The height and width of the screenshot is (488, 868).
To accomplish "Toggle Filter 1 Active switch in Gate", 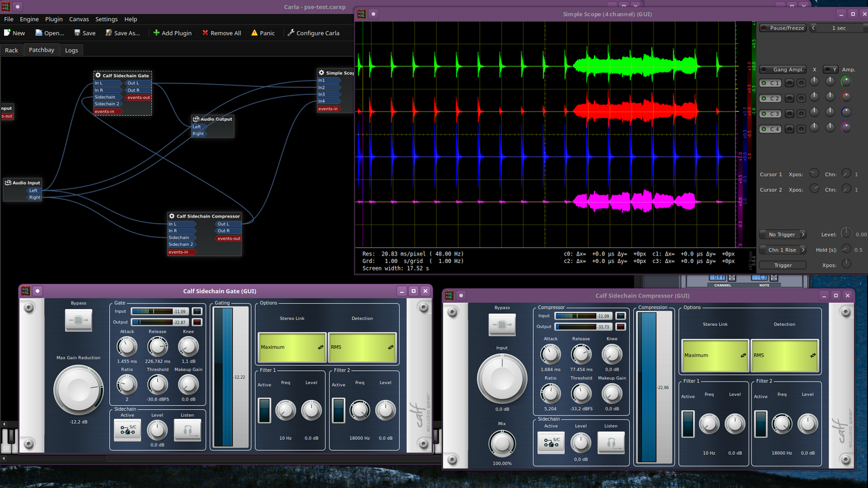I will coord(264,410).
